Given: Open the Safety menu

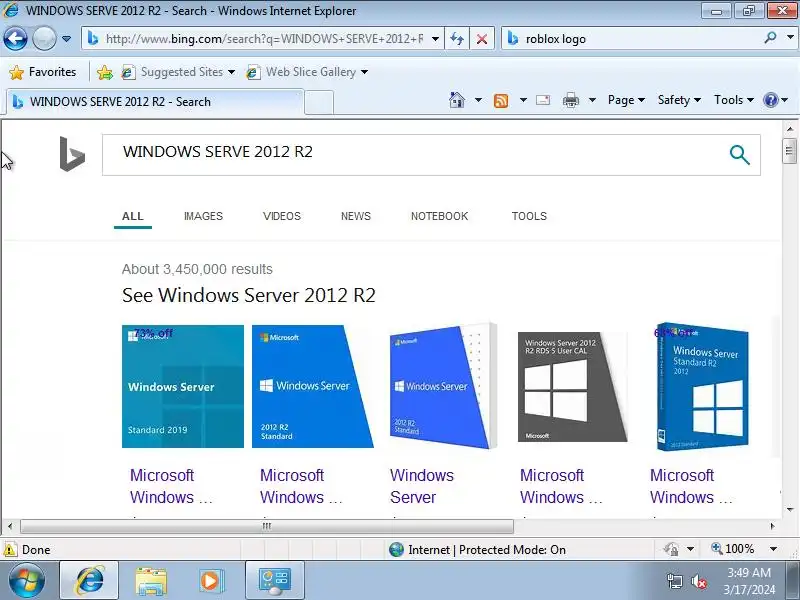Looking at the screenshot, I should click(679, 100).
